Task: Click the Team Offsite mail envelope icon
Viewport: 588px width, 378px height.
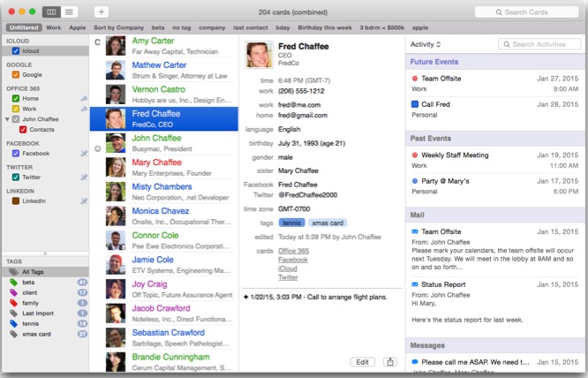Action: pos(415,231)
